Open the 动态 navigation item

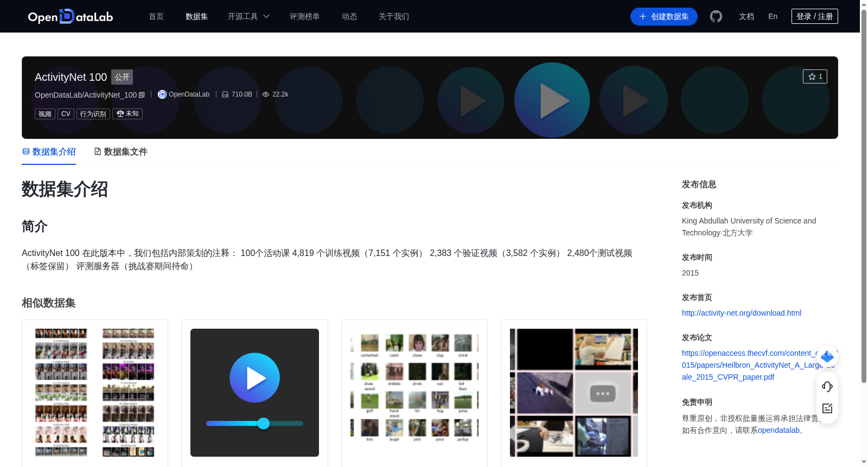pos(349,16)
